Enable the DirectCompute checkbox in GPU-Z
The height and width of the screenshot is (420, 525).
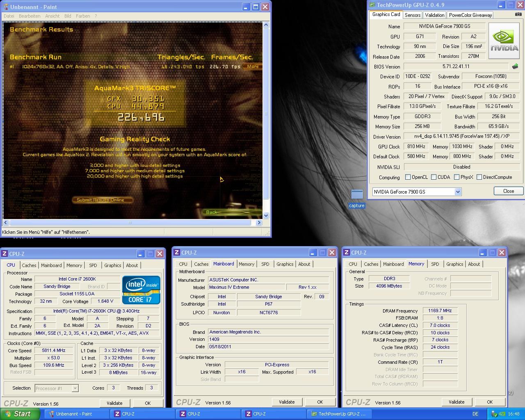[x=479, y=177]
